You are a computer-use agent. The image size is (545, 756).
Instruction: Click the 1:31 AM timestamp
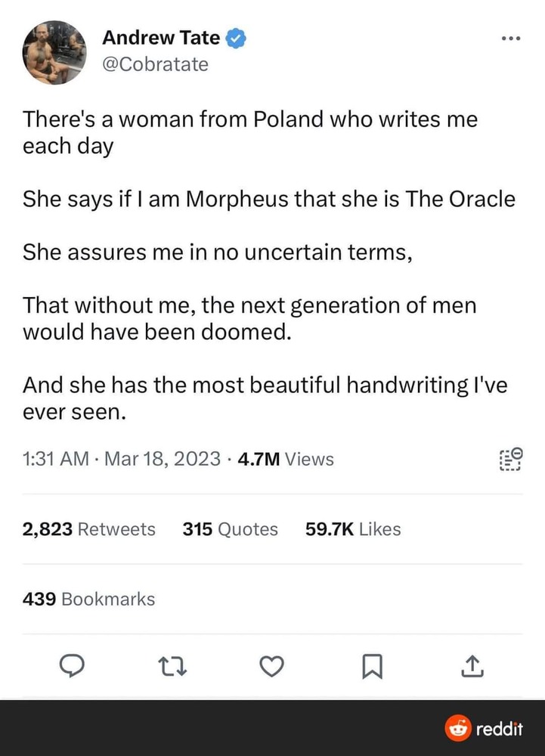pos(56,459)
